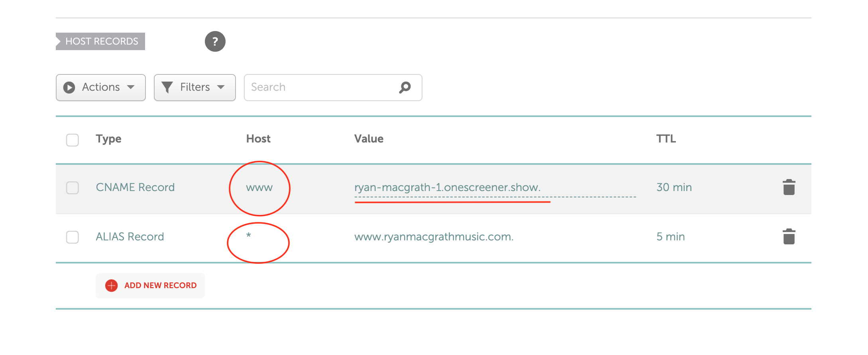Delete the ALIAS Record with trash icon
868x355 pixels.
coord(789,236)
